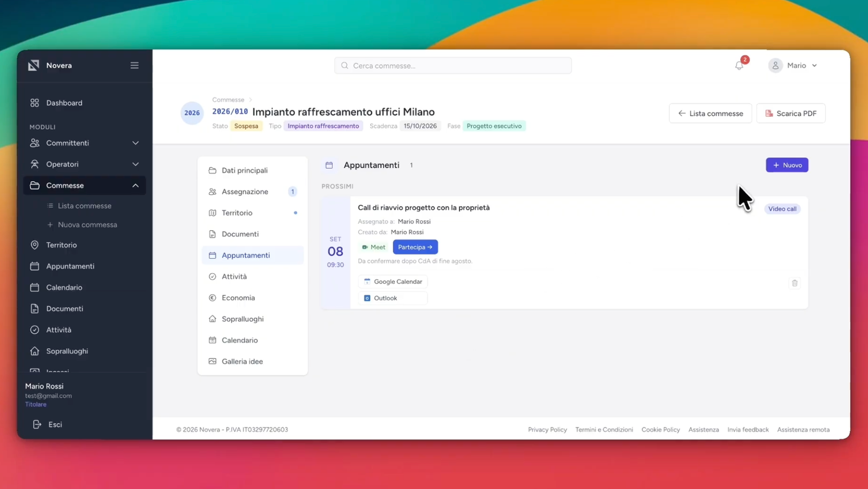868x489 pixels.
Task: Click the 2026 year badge circle
Action: tap(192, 113)
